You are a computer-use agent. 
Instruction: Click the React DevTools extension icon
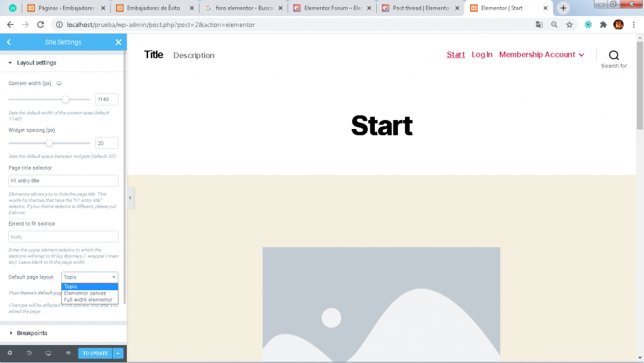[588, 25]
